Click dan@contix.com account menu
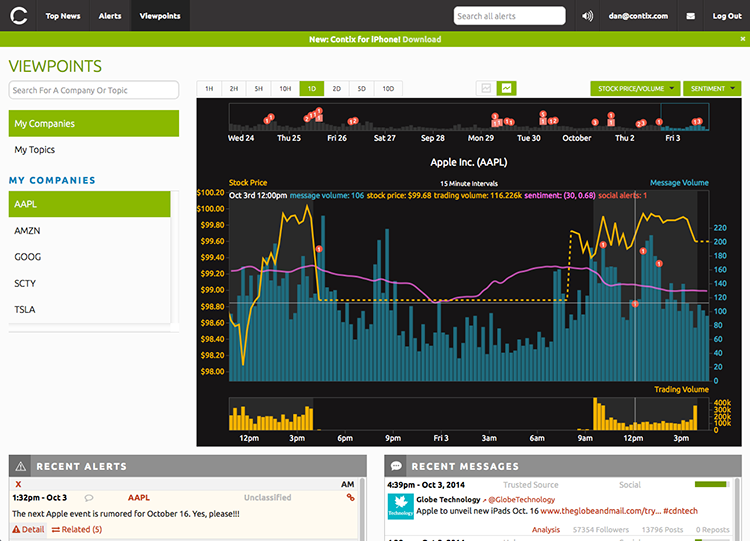 pyautogui.click(x=638, y=16)
